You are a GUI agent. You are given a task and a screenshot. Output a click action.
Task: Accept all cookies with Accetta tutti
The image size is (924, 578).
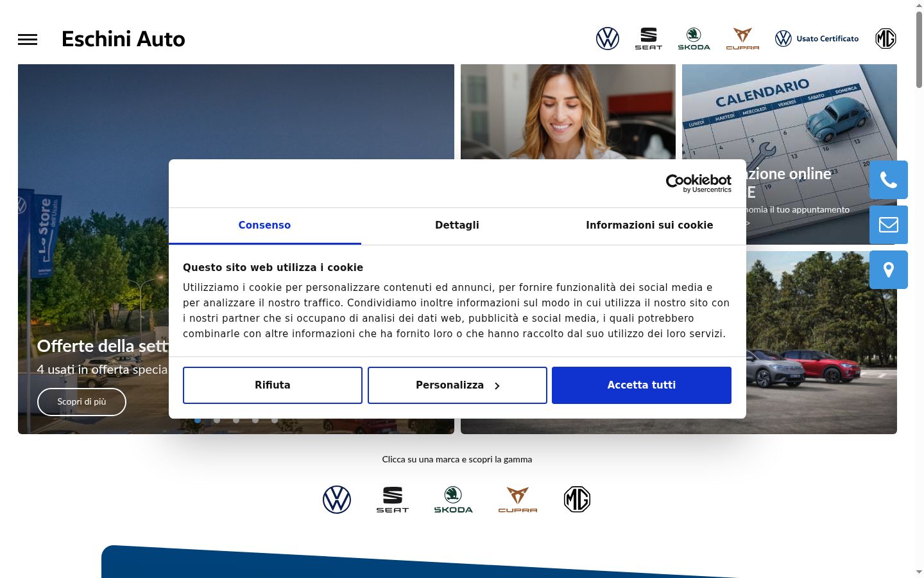coord(642,385)
